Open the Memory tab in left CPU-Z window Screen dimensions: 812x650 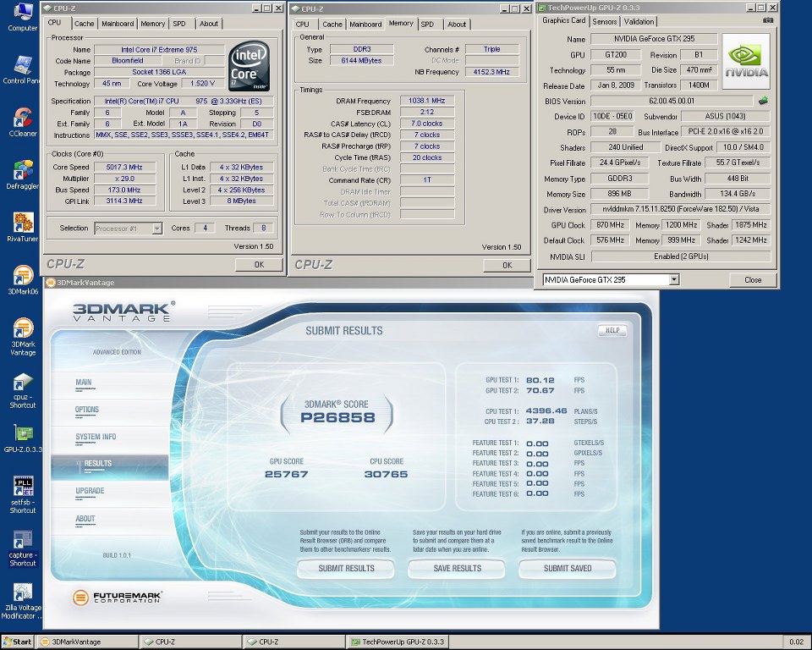[152, 24]
